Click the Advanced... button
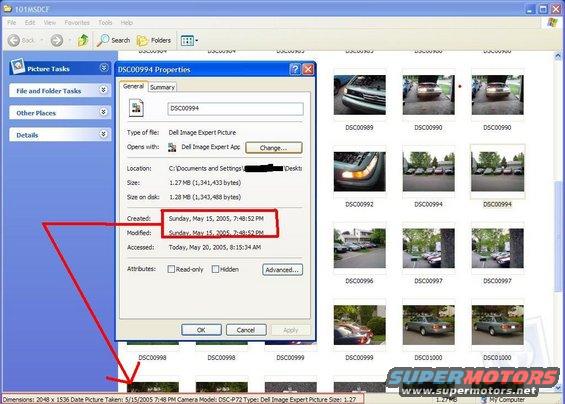 (x=282, y=270)
